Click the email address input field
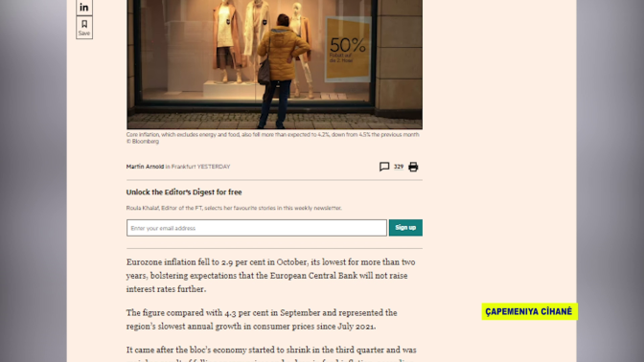This screenshot has height=362, width=644. pos(257,228)
